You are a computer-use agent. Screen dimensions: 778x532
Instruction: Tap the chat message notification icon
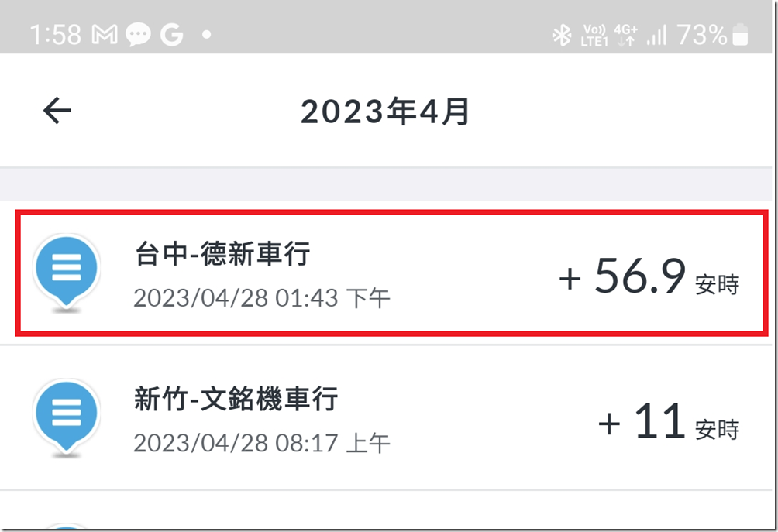coord(138,35)
